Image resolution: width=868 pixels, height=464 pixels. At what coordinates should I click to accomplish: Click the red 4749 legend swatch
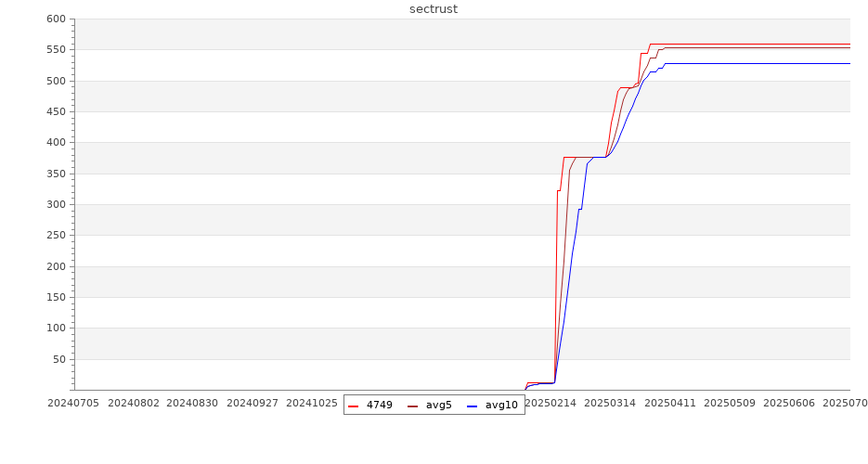pos(353,406)
